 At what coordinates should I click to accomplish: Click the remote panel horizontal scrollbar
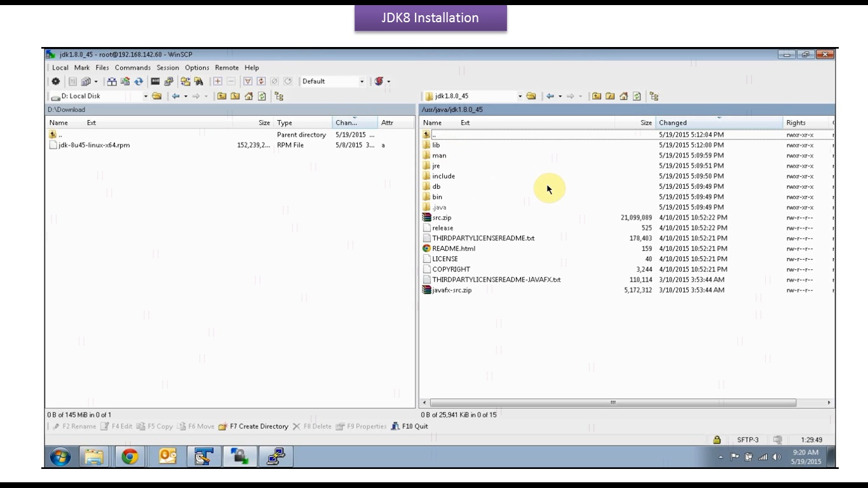click(x=613, y=403)
